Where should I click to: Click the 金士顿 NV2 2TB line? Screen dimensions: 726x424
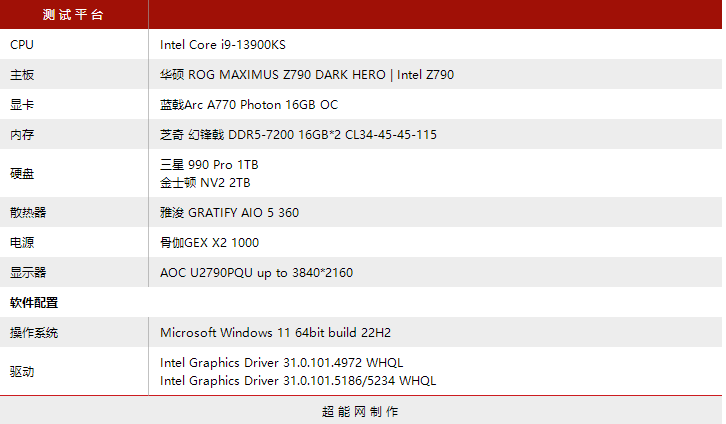(205, 183)
